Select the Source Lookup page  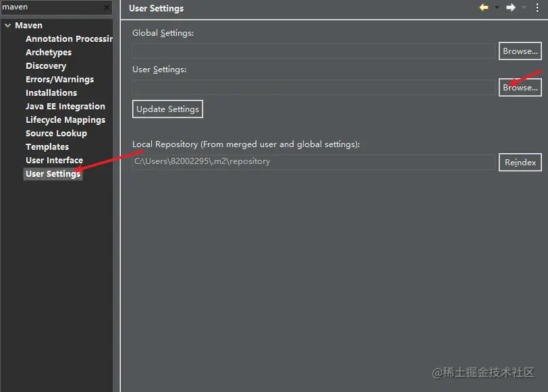tap(56, 134)
